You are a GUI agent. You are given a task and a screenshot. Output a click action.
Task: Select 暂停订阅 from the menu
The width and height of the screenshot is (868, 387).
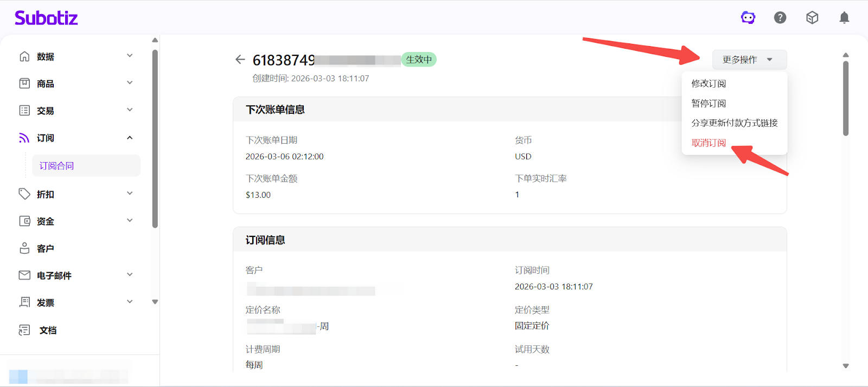[709, 104]
